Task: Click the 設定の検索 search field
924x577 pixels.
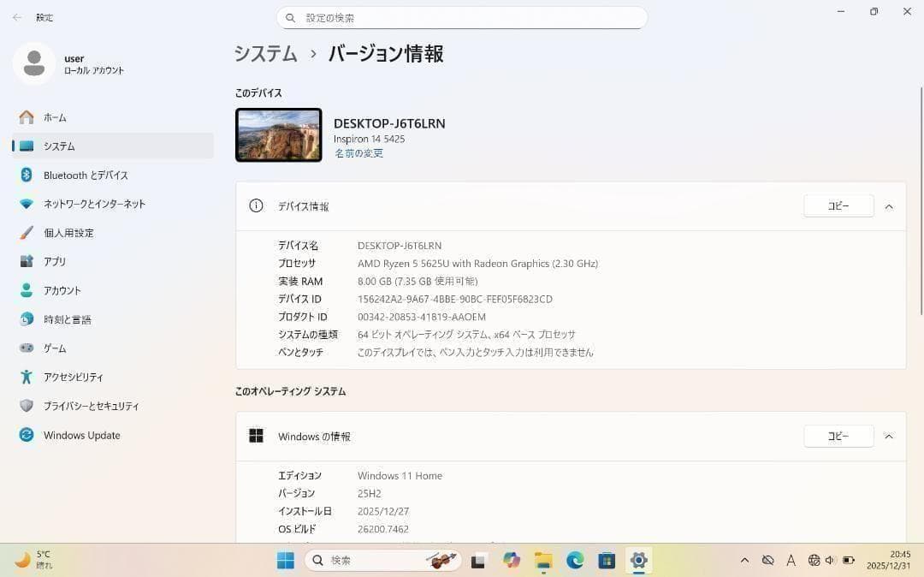Action: click(462, 17)
